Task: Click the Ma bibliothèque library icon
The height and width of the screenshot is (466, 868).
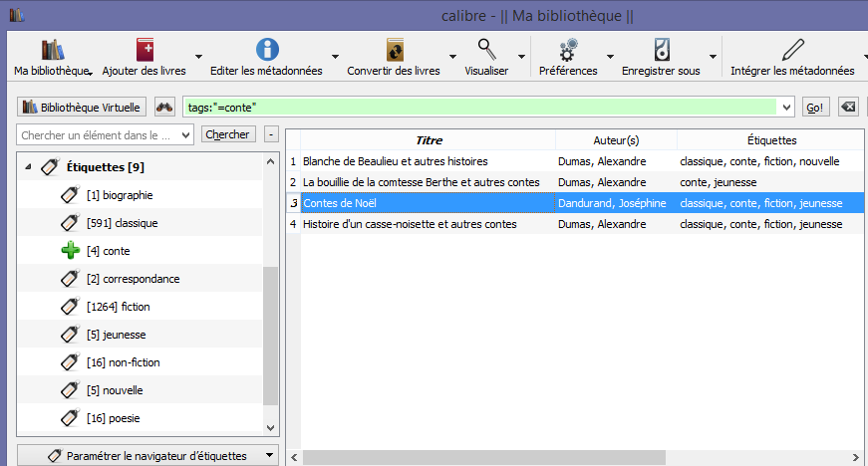Action: tap(53, 49)
